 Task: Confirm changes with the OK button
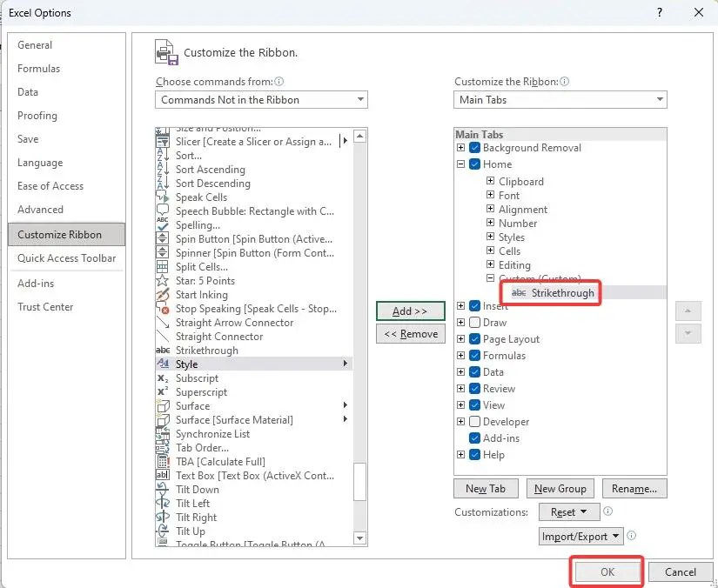coord(607,571)
